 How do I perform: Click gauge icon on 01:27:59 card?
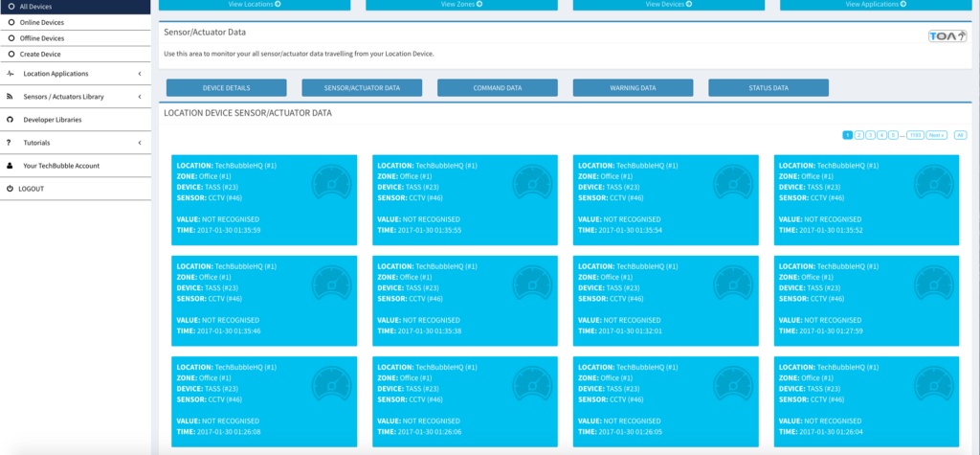(x=934, y=284)
